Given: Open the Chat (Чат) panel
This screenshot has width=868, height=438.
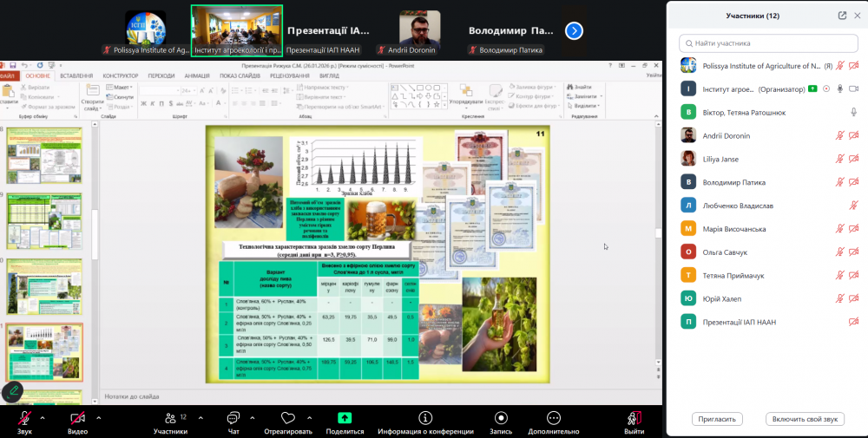Looking at the screenshot, I should [233, 418].
